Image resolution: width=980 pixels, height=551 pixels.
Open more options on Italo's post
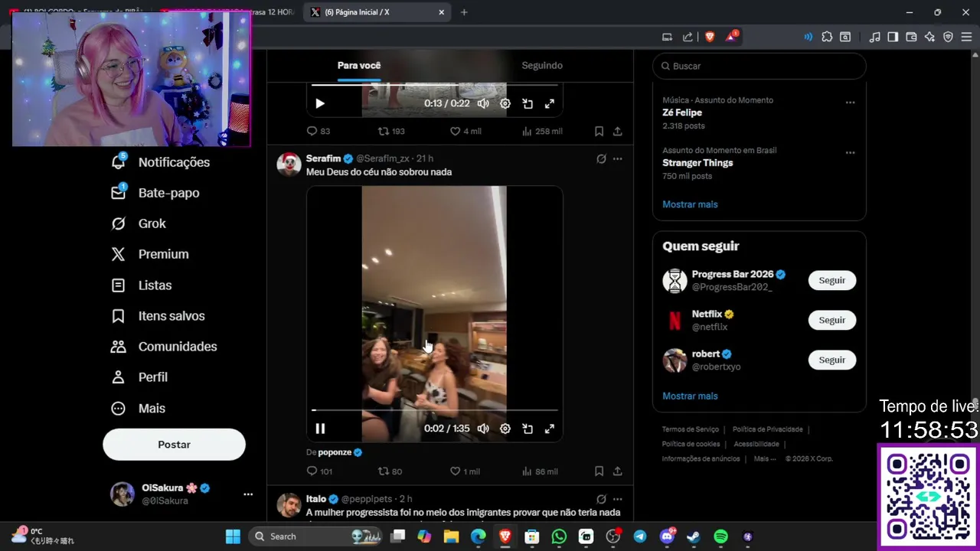tap(618, 500)
